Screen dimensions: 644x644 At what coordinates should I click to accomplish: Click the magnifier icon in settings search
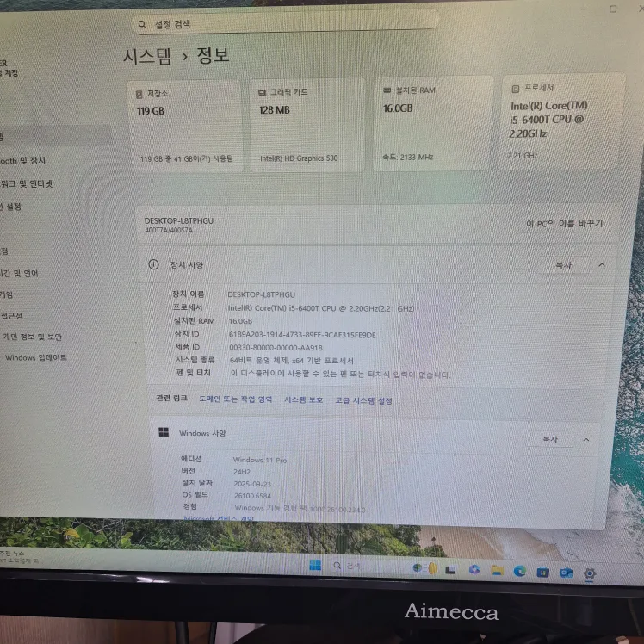pyautogui.click(x=142, y=25)
